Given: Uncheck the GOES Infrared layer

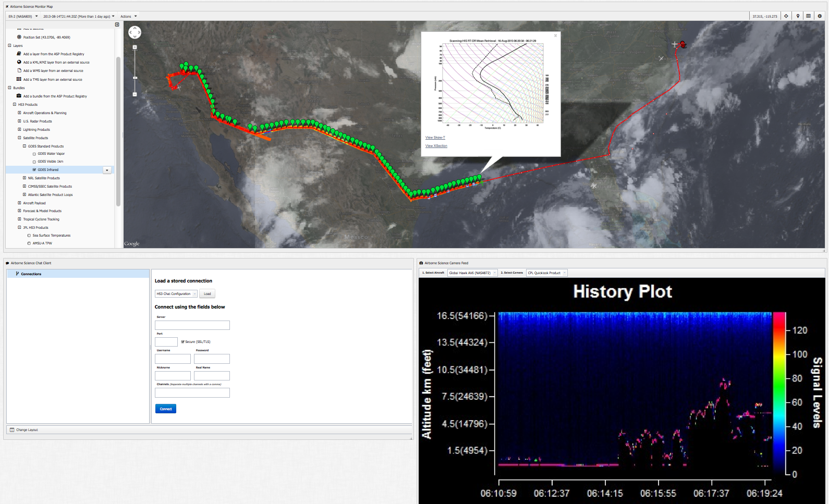Looking at the screenshot, I should coord(34,170).
